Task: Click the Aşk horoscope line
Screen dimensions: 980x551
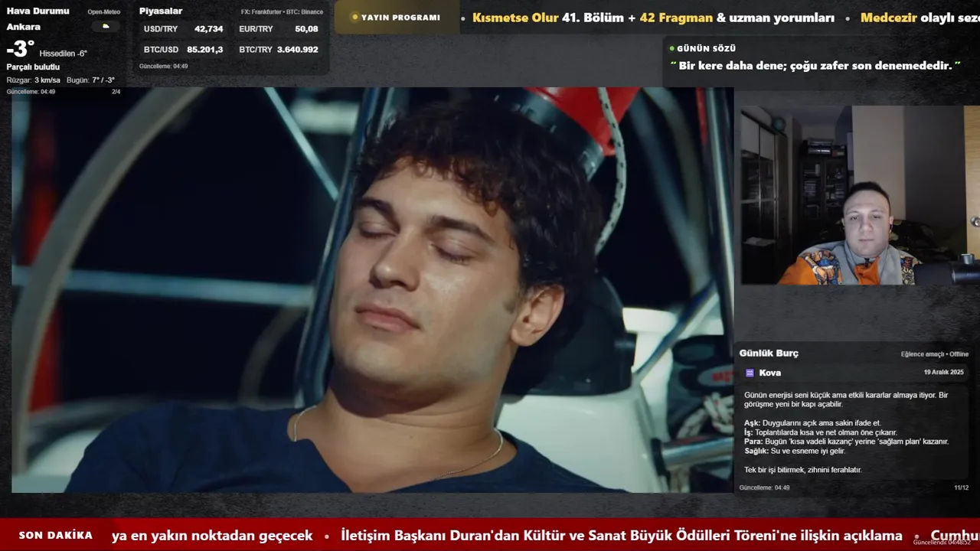Action: 812,423
